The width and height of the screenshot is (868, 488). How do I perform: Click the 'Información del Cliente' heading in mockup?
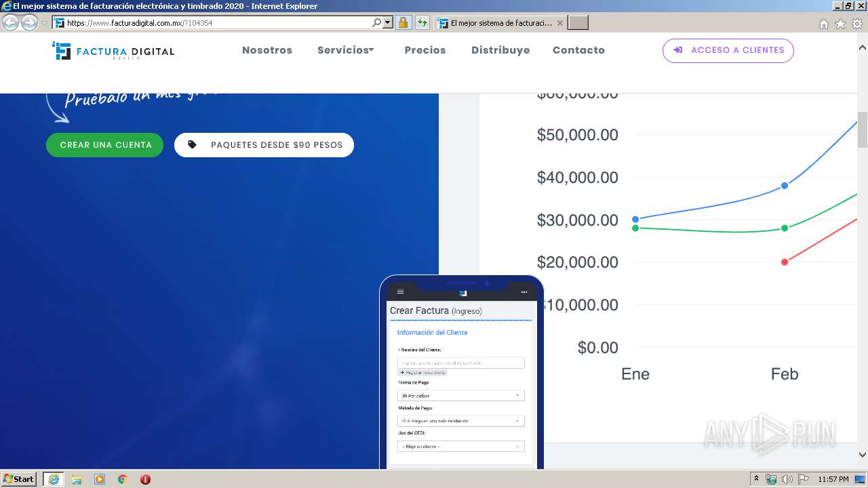click(x=432, y=333)
